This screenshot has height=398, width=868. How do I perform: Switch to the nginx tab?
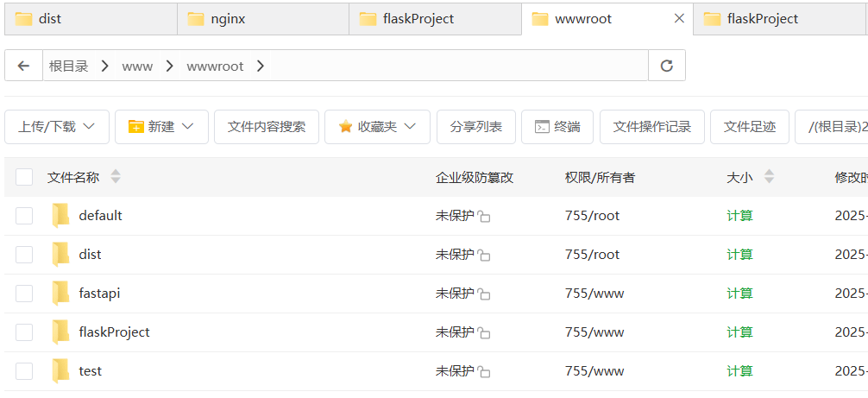pos(263,19)
